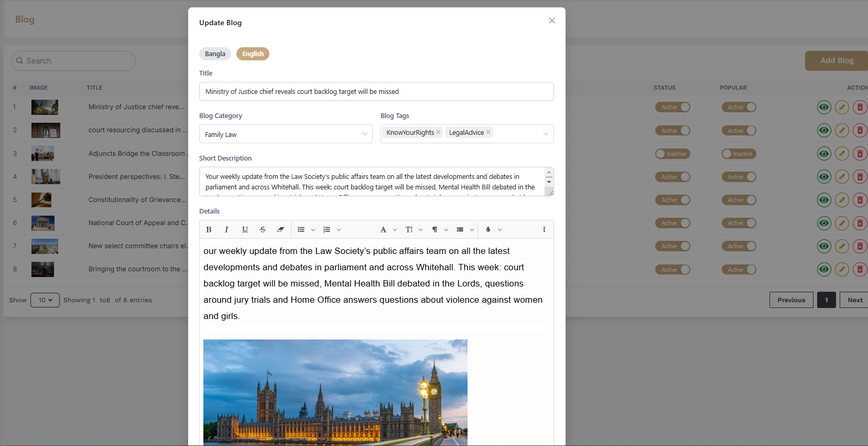Click into the blog Title input field
The height and width of the screenshot is (446, 868).
376,91
